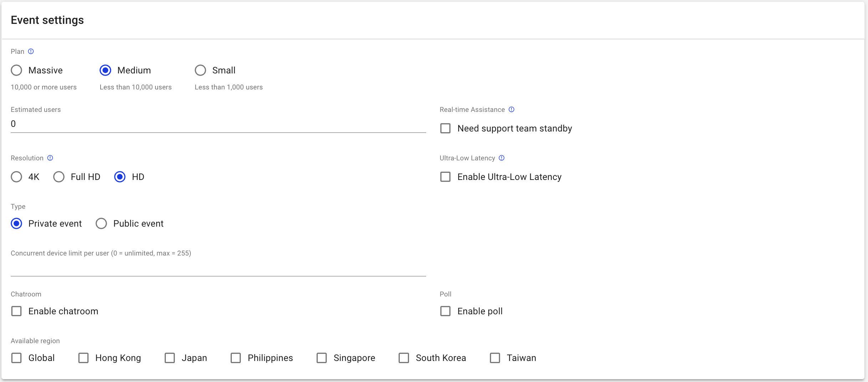Turn on the Enable poll checkbox
This screenshot has height=382, width=868.
pos(445,311)
